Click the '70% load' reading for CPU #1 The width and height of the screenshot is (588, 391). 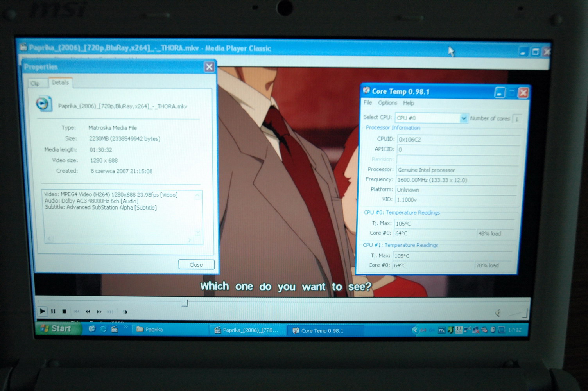click(493, 265)
